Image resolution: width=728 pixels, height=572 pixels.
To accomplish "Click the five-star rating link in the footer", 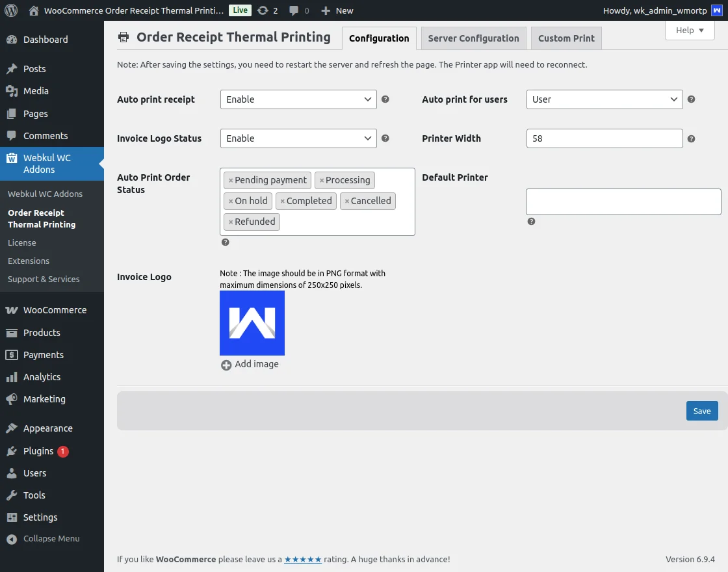I will tap(303, 559).
